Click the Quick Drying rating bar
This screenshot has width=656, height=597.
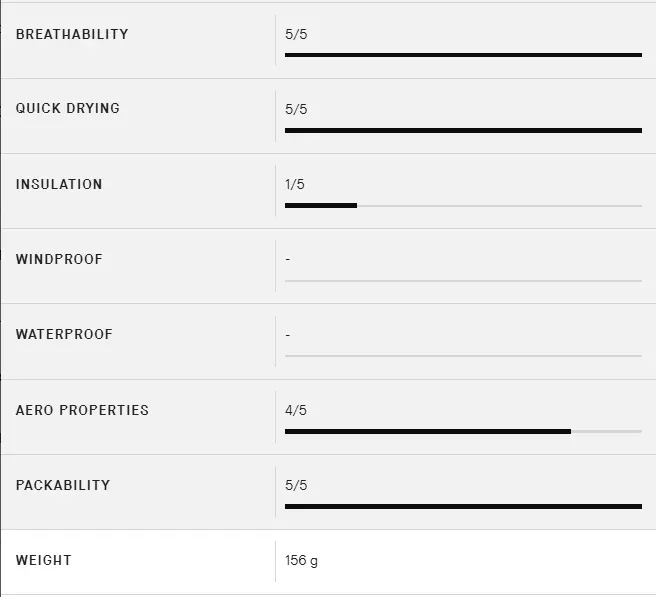pos(463,130)
